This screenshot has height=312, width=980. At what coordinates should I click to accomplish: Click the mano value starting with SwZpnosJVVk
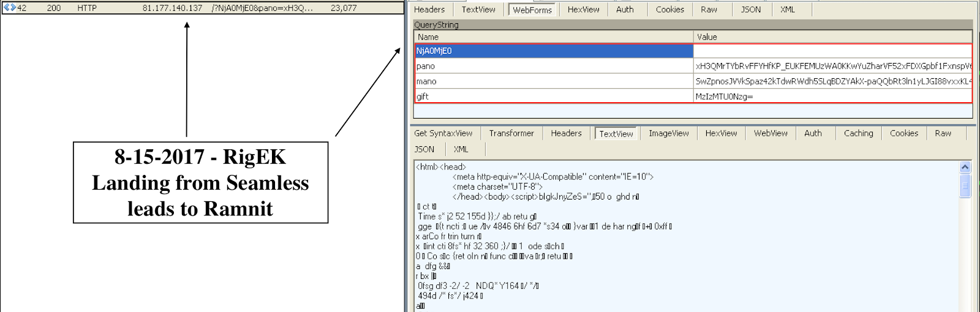833,81
